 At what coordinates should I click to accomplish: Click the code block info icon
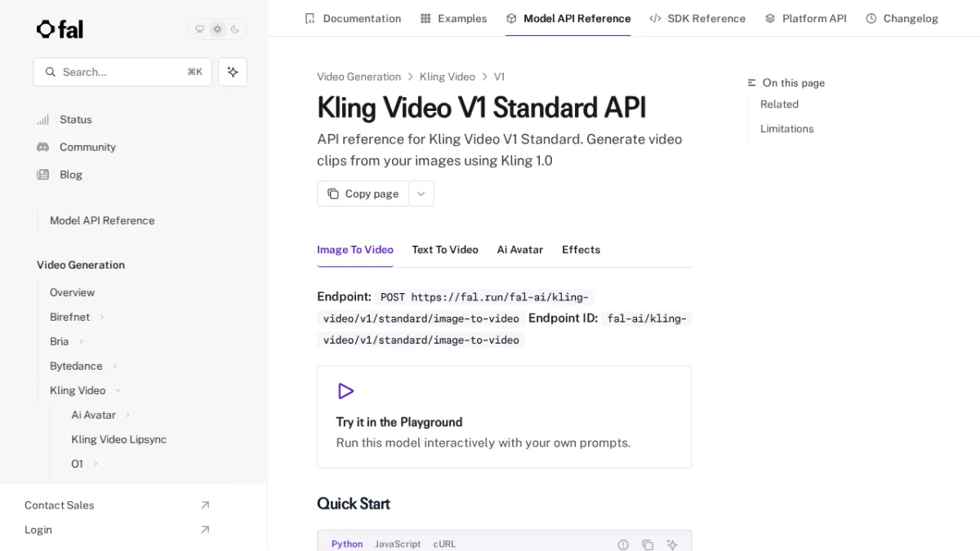(623, 544)
